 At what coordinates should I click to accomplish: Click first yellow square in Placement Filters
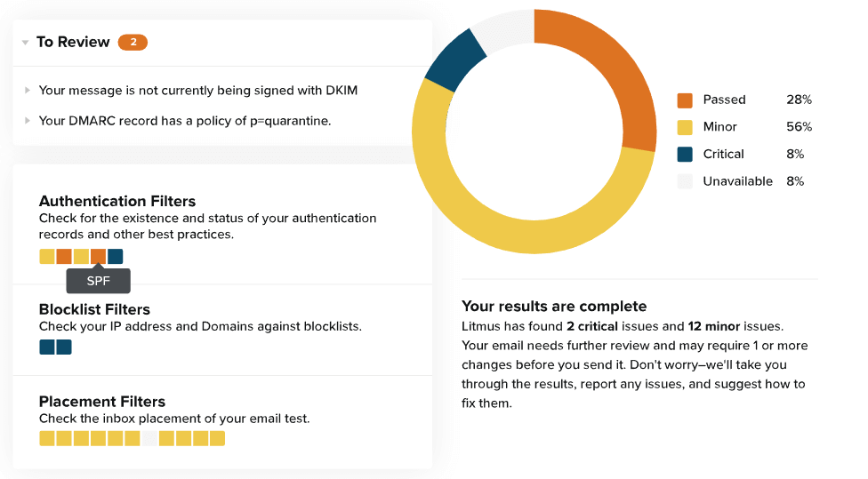[47, 438]
